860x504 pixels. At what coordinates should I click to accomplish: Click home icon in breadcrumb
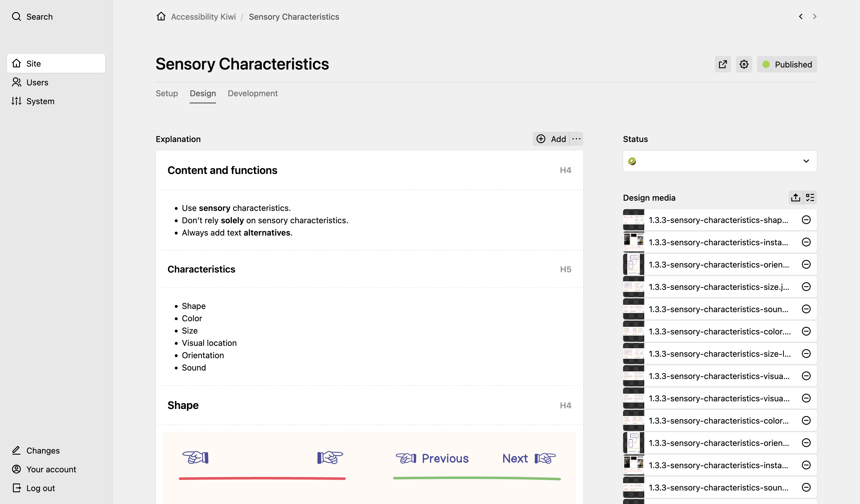(161, 16)
